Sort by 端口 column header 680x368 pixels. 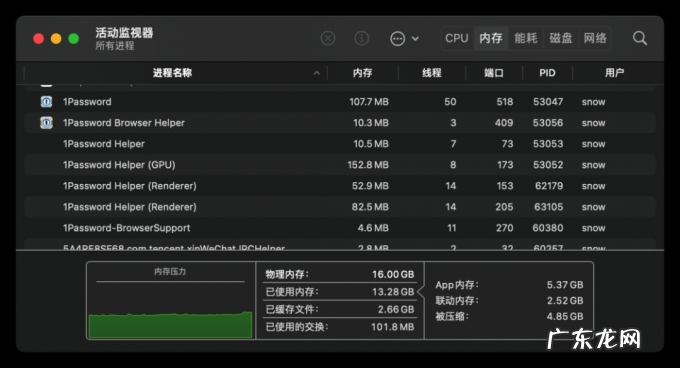pyautogui.click(x=494, y=73)
